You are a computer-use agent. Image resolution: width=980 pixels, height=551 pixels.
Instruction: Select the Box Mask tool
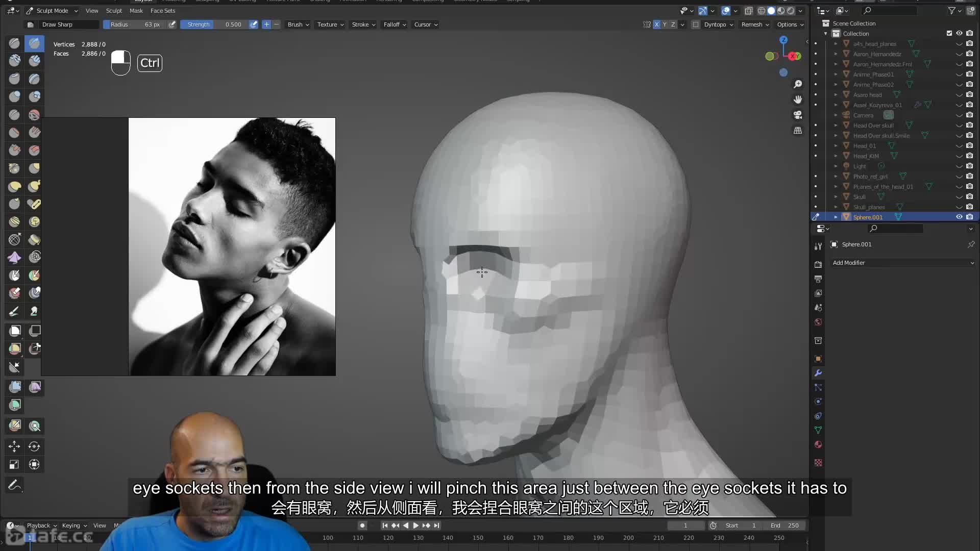click(15, 331)
